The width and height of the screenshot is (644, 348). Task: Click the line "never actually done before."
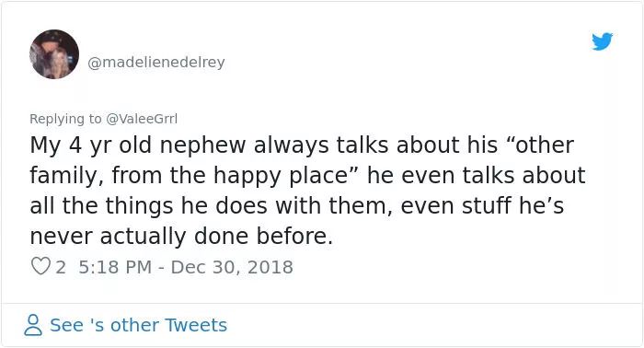pyautogui.click(x=181, y=237)
